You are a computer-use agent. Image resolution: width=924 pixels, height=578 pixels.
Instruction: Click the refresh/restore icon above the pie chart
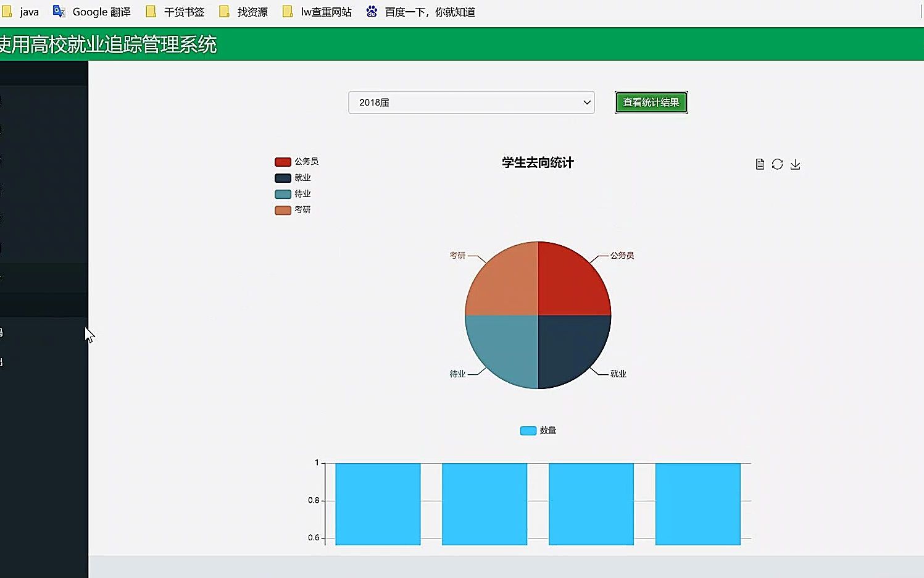coord(776,164)
